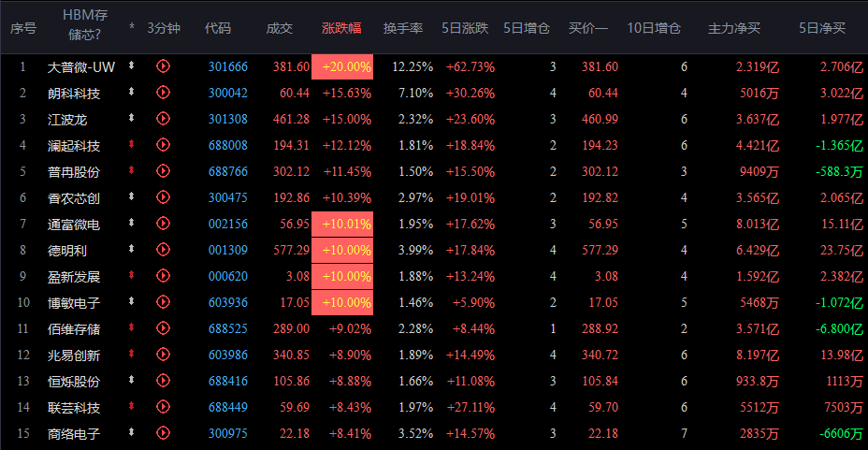This screenshot has width=868, height=450.
Task: Click the marker icon beside 朗科科技
Action: pos(131,92)
